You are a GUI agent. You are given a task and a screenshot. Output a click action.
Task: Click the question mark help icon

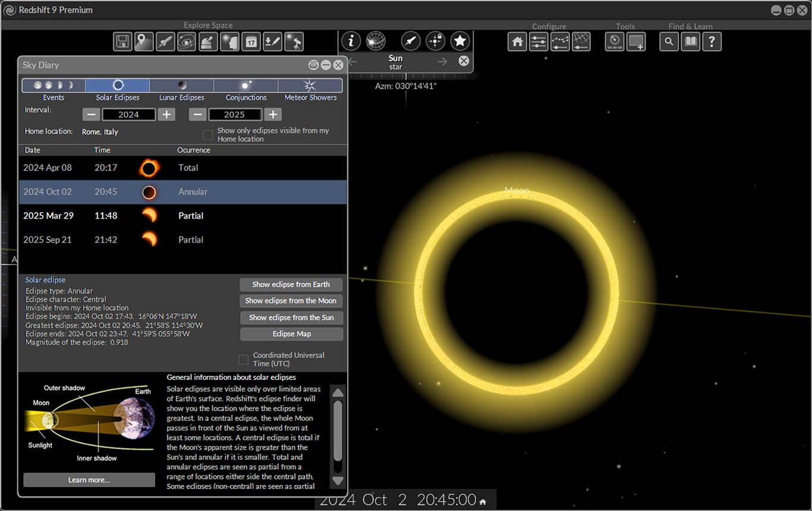coord(712,42)
